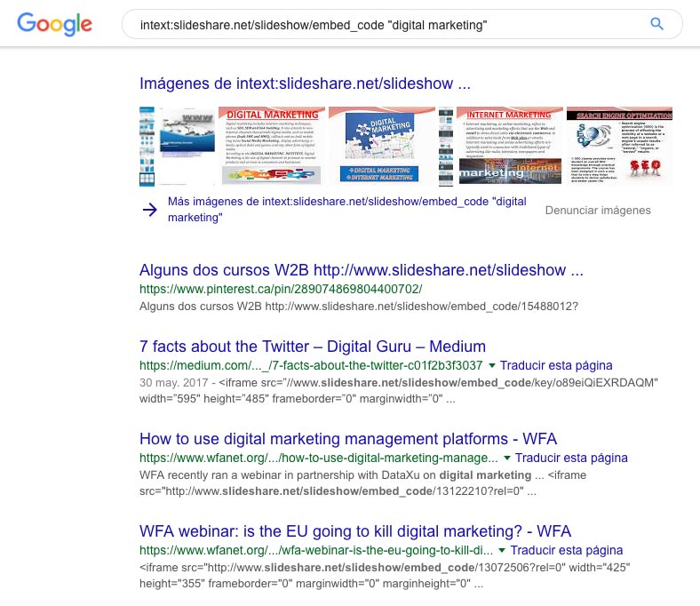The image size is (700, 606).
Task: Open the 'Search Engine Optimization' image thumbnail
Action: [x=619, y=146]
